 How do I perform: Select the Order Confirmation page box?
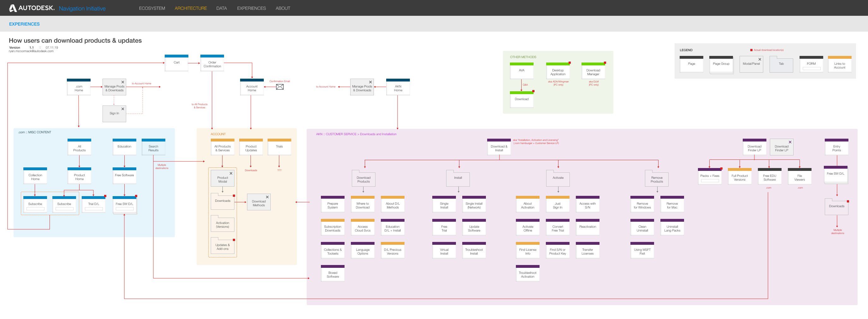tap(212, 64)
